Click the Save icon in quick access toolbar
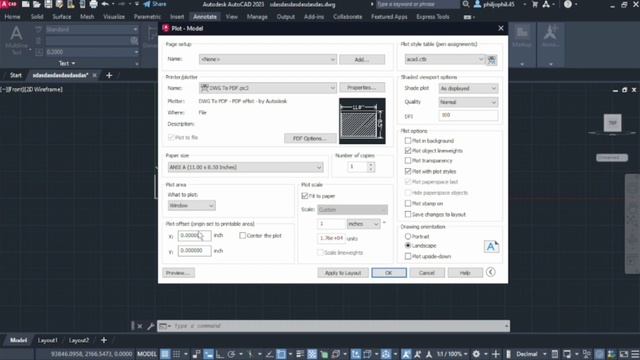Image resolution: width=640 pixels, height=360 pixels. click(48, 4)
